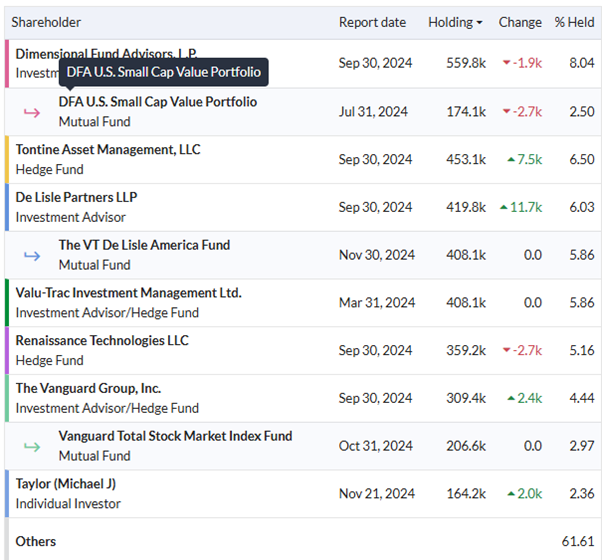Viewport: 602px width, 560px height.
Task: Click the green up arrow next to 7.5k
Action: tap(511, 159)
